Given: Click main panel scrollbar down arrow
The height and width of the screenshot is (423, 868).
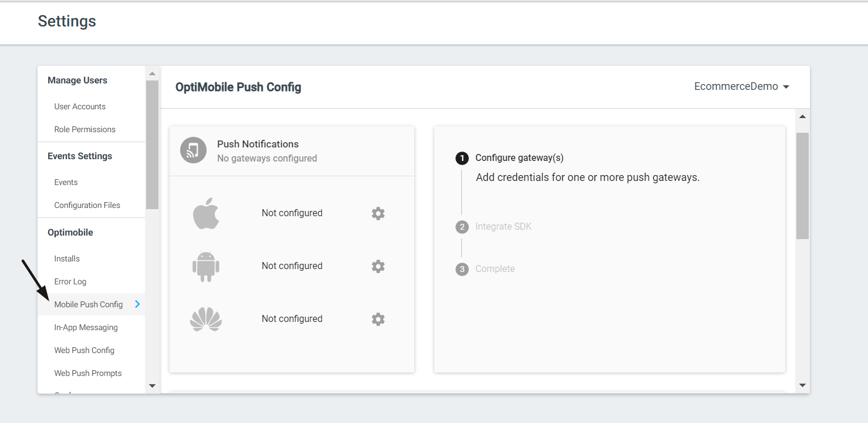Looking at the screenshot, I should (x=802, y=385).
